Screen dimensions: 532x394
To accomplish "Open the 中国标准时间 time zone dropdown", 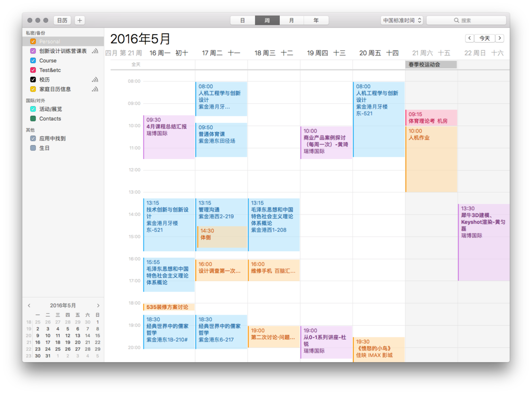I will [x=402, y=20].
